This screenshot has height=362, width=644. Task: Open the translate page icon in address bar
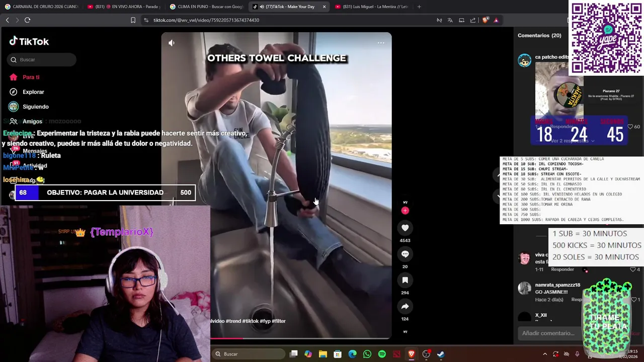[x=450, y=20]
